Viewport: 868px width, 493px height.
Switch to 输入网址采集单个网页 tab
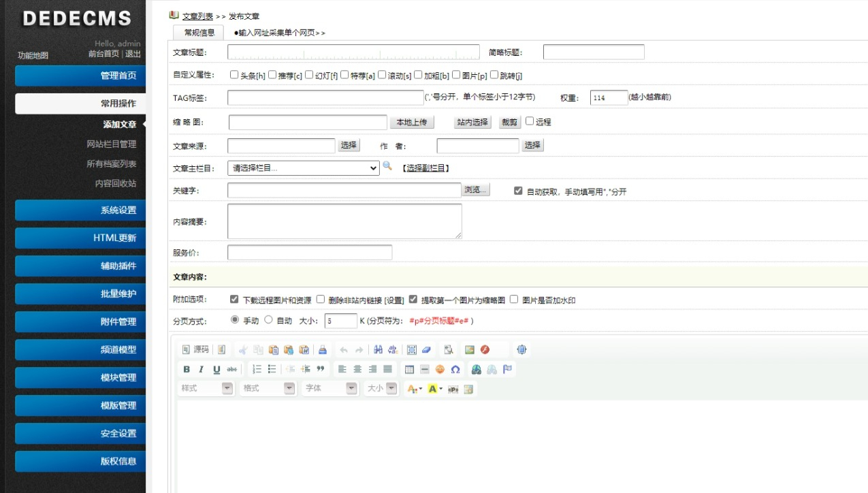(x=274, y=31)
